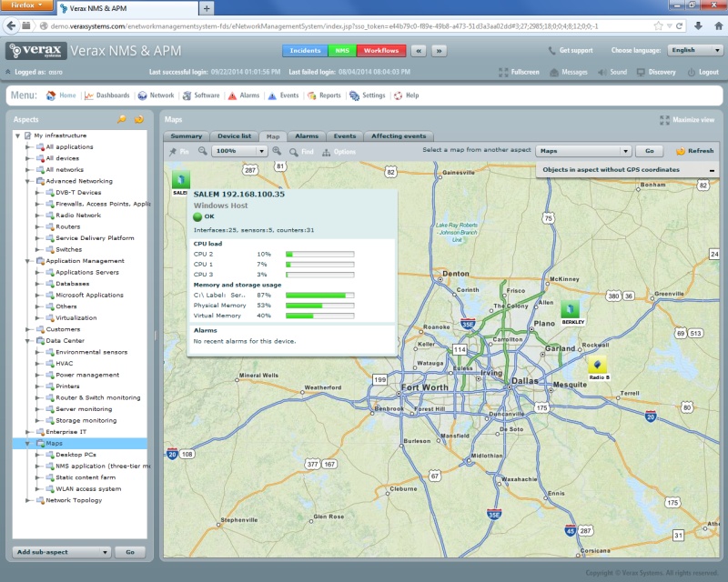This screenshot has width=728, height=582.
Task: Open the Add sub-aspect dropdown
Action: tap(62, 552)
